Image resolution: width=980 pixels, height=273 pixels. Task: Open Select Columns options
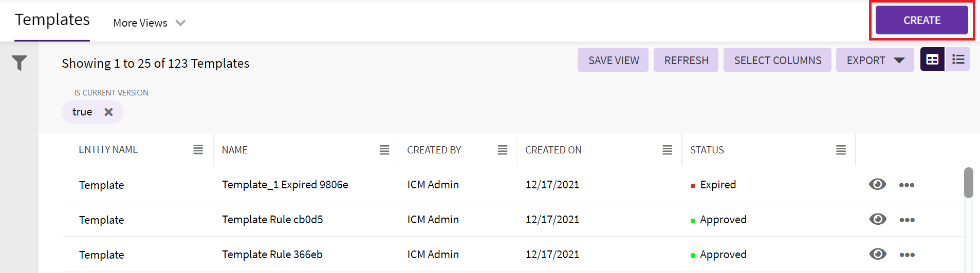pyautogui.click(x=777, y=60)
